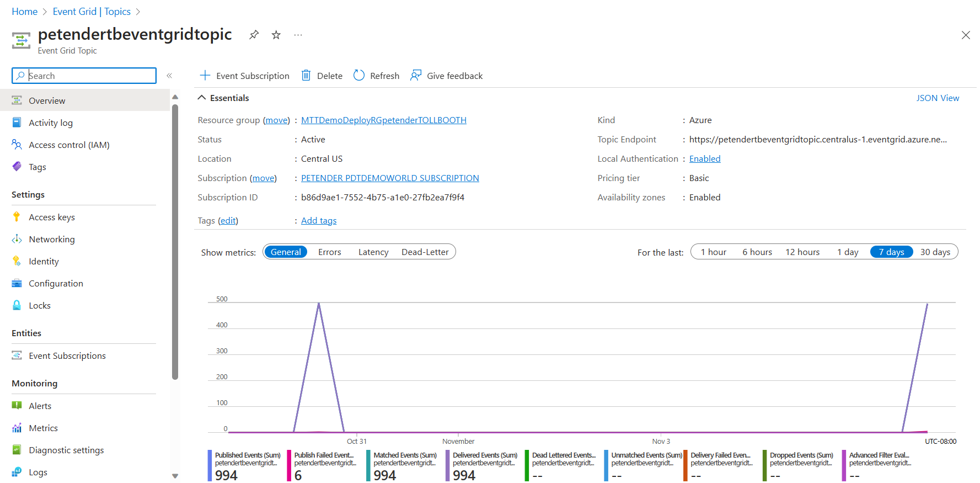Set time range to 6 hours

coord(757,252)
